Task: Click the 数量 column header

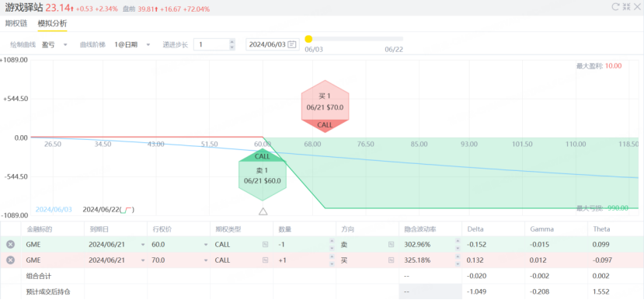Action: tap(284, 229)
